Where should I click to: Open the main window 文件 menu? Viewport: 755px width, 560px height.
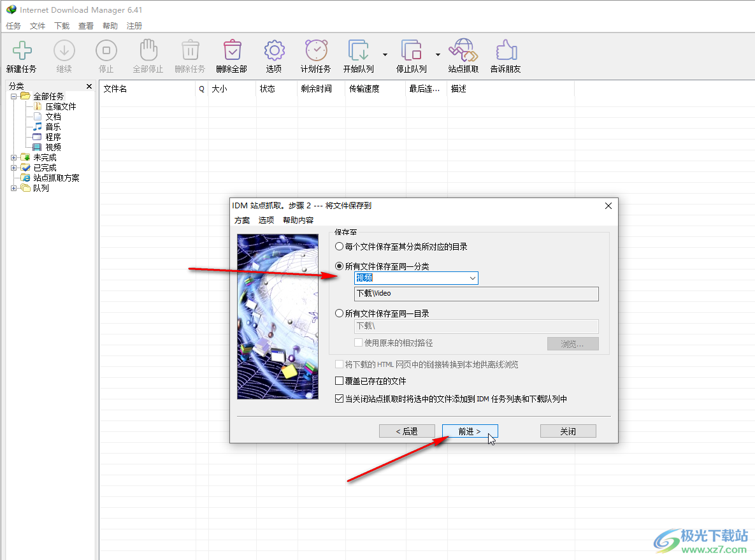click(38, 25)
